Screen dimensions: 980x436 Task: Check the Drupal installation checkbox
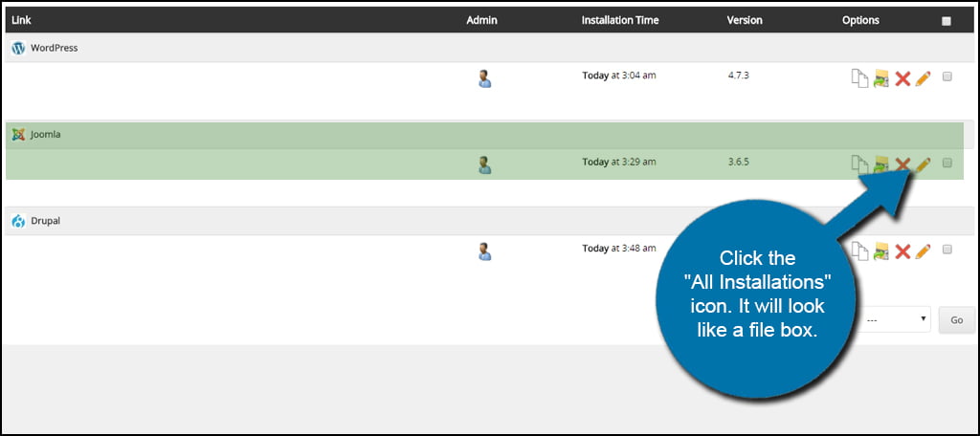[947, 250]
